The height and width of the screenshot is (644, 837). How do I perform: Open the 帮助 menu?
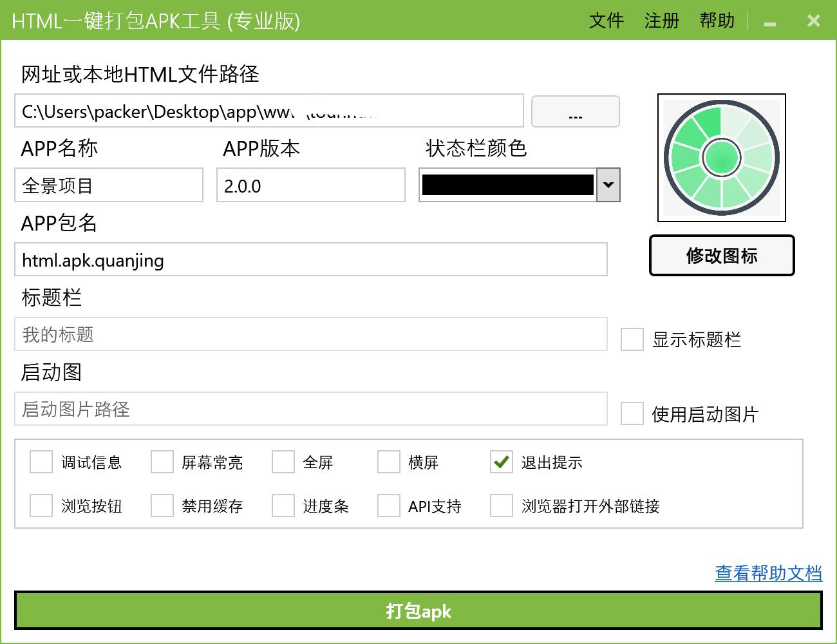(717, 21)
